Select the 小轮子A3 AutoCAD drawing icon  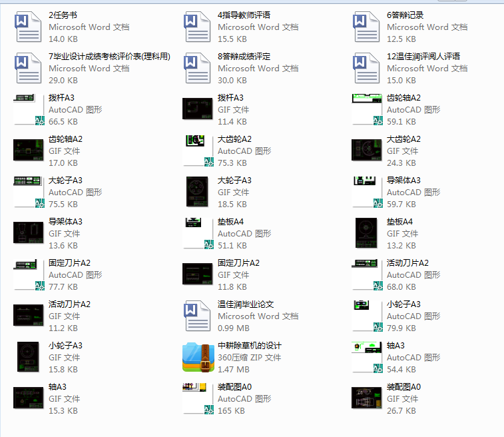tap(367, 316)
